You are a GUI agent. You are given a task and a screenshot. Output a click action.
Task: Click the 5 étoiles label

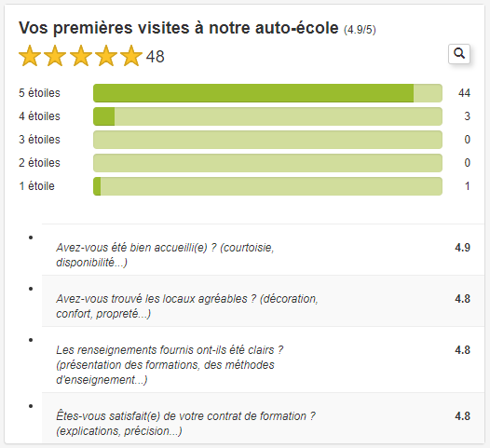(x=39, y=93)
